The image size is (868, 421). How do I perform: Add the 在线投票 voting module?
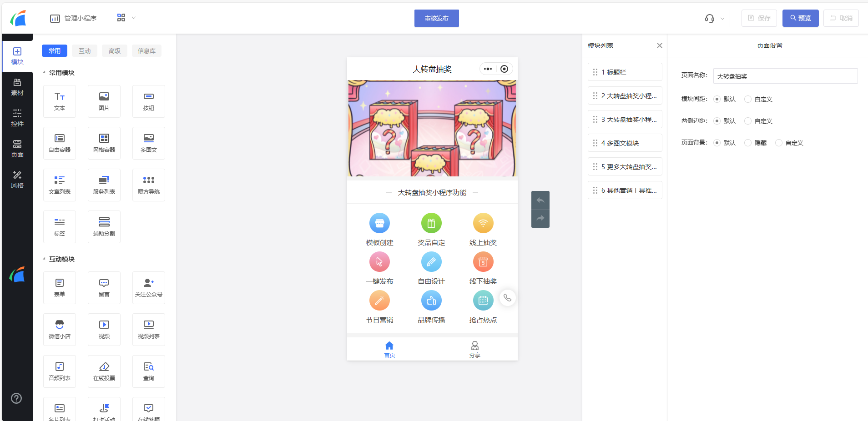point(104,371)
